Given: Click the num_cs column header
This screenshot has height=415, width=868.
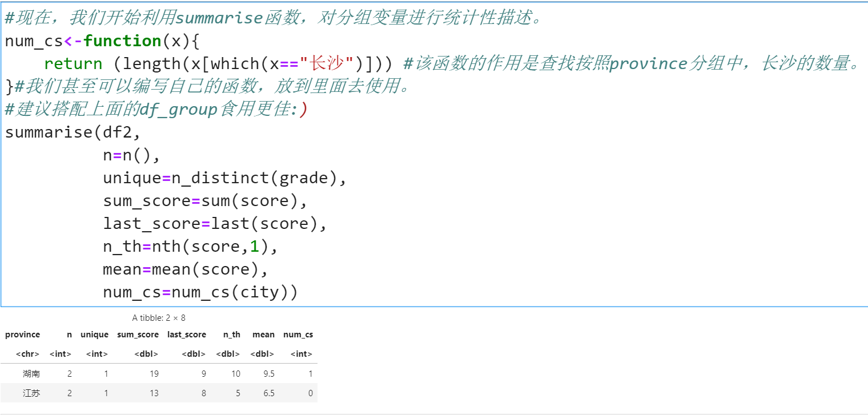Looking at the screenshot, I should pyautogui.click(x=298, y=335).
